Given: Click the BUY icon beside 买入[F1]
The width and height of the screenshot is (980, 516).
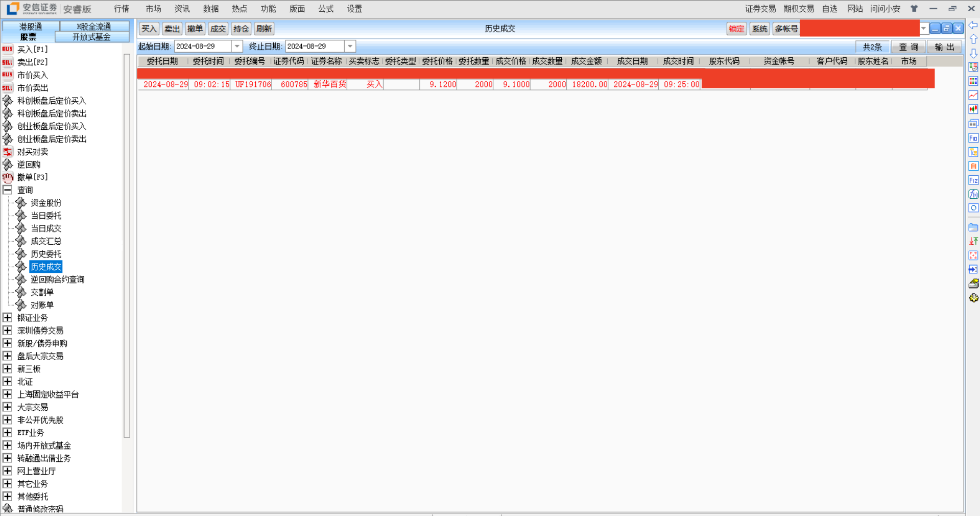Looking at the screenshot, I should click(x=7, y=49).
